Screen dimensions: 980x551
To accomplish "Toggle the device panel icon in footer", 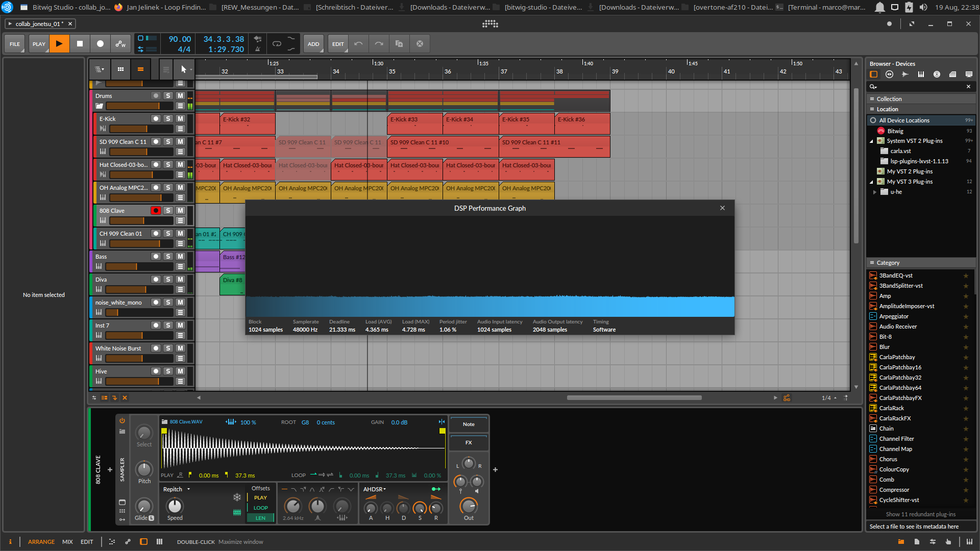I will pyautogui.click(x=144, y=542).
